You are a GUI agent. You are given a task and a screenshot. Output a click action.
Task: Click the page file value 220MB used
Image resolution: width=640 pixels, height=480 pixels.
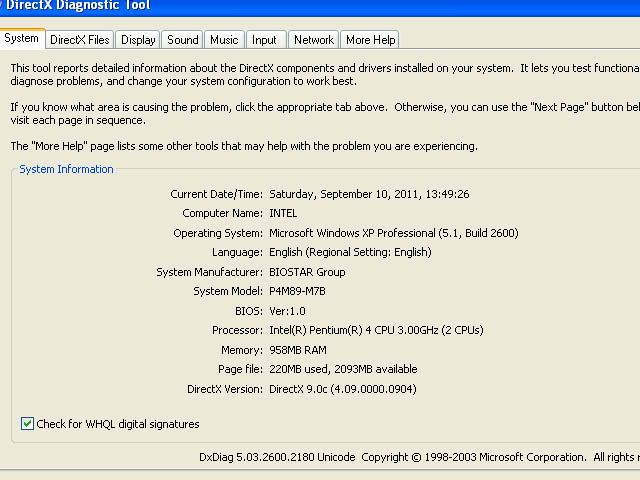(x=343, y=369)
